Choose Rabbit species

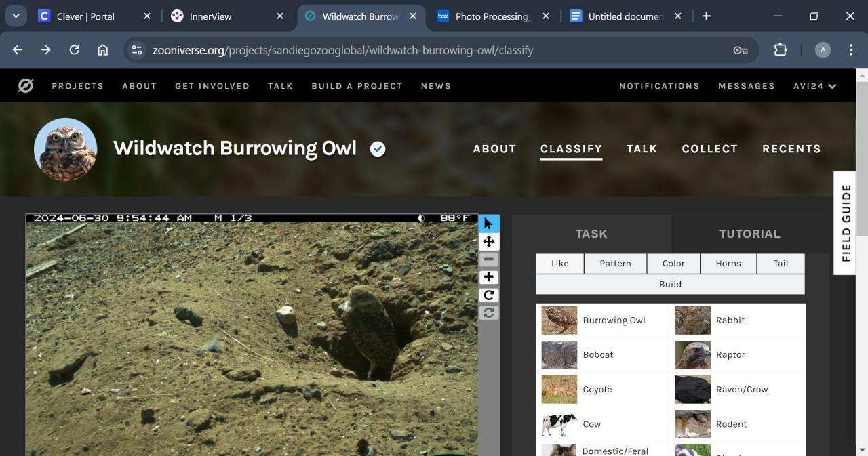(x=737, y=320)
